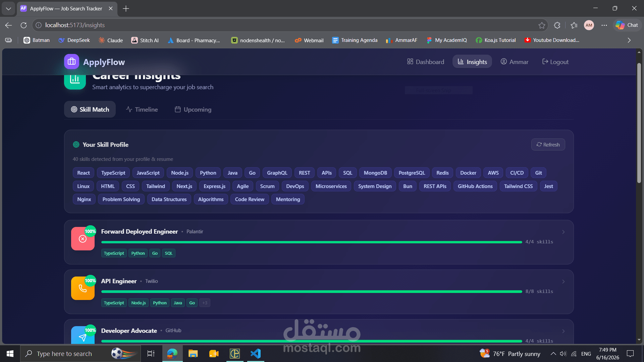Show hidden system tray icons
This screenshot has height=362, width=644.
coord(553,354)
